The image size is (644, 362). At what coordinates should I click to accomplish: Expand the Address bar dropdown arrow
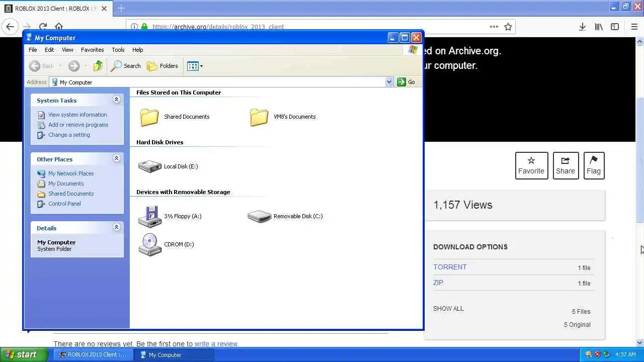[389, 82]
